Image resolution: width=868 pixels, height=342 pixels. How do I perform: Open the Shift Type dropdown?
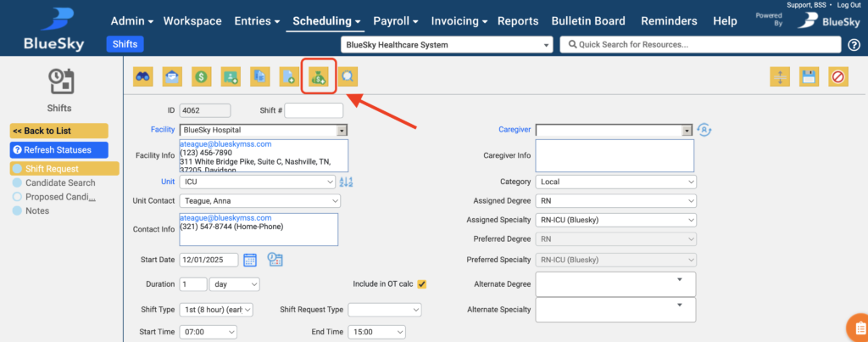coord(216,310)
